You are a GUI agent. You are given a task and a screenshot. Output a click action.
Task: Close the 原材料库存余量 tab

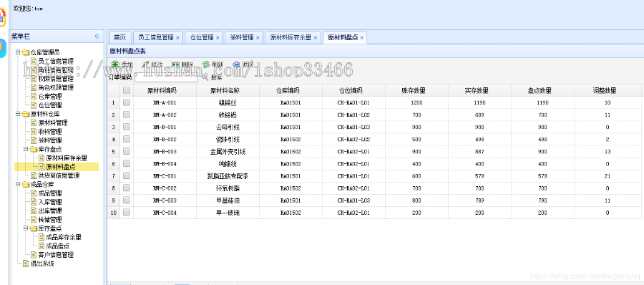point(315,37)
